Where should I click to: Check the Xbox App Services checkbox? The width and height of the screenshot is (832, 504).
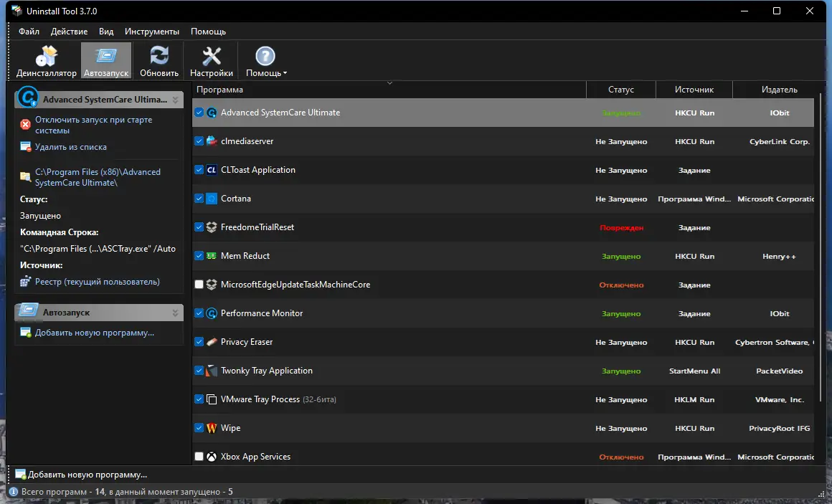(199, 457)
